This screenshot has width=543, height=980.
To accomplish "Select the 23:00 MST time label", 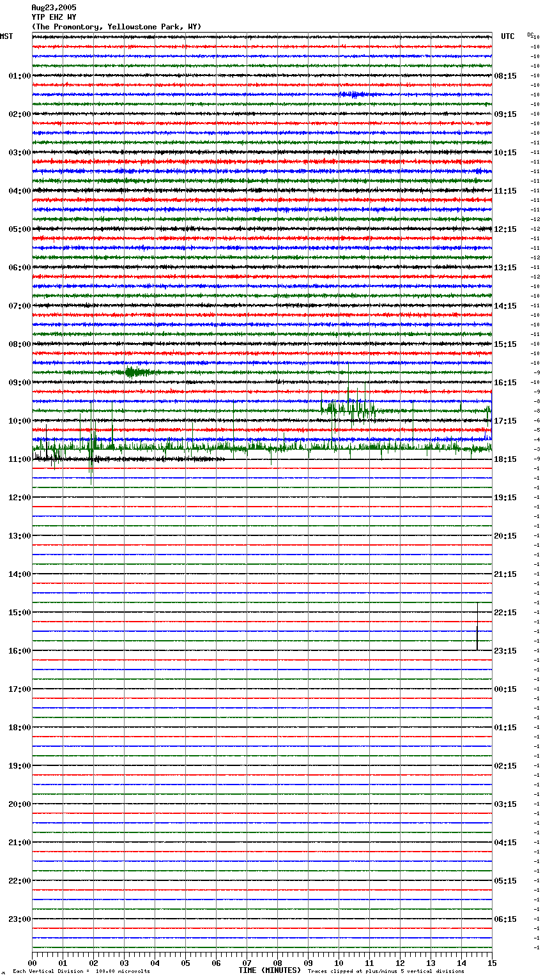I will click(20, 919).
